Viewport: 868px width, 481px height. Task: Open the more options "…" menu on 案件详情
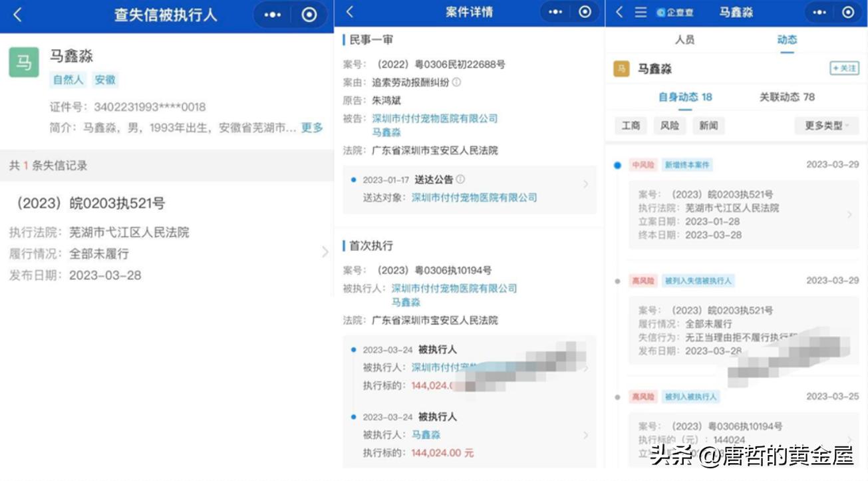click(557, 11)
